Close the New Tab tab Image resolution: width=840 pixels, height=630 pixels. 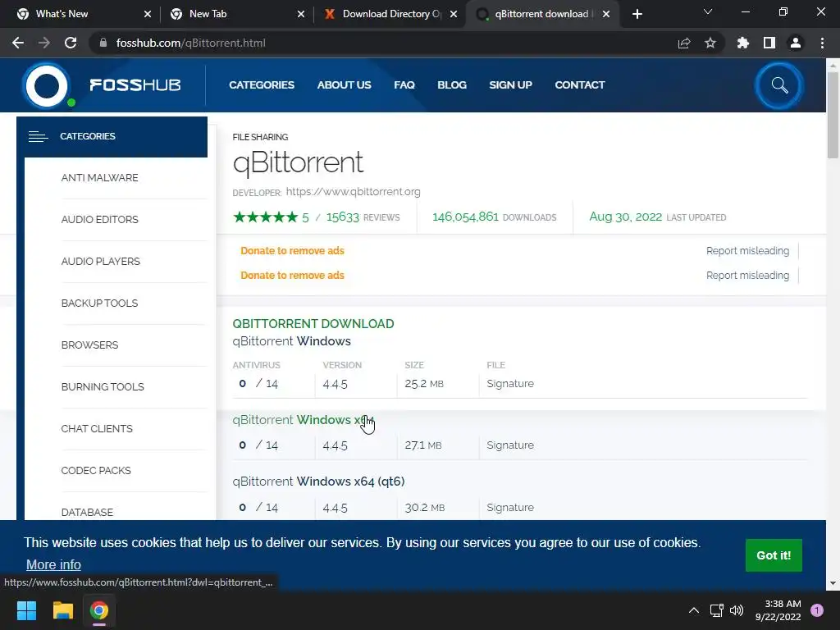pos(301,14)
